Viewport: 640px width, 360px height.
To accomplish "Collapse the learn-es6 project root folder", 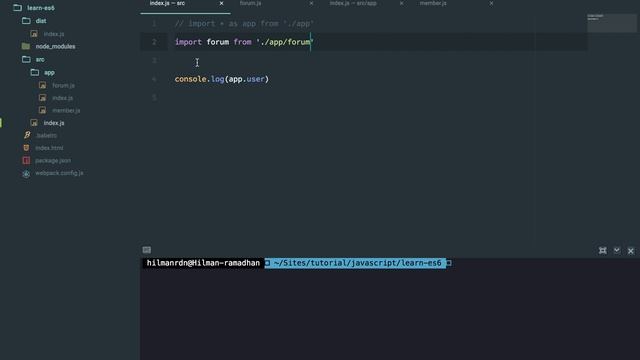I will pyautogui.click(x=34, y=8).
